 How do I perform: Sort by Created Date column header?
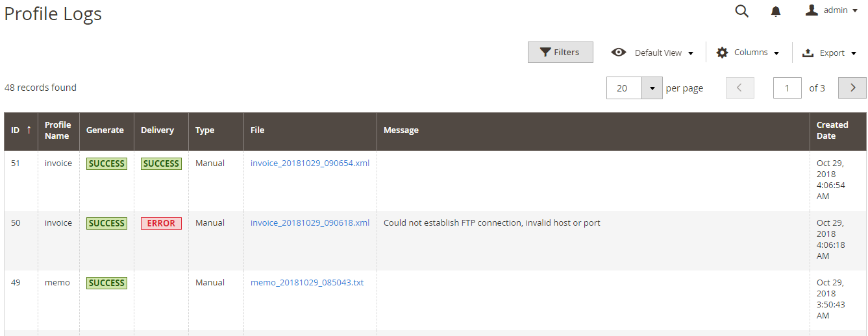[832, 130]
